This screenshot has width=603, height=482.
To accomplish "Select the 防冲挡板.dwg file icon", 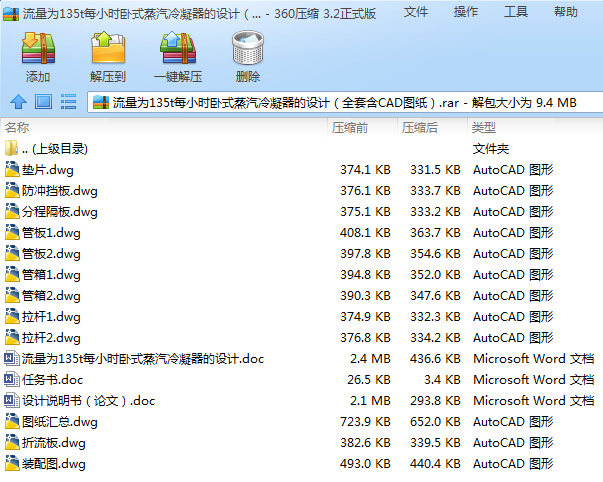I will point(12,190).
